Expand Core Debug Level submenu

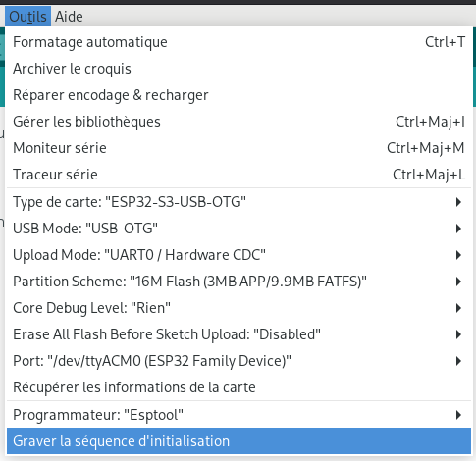(238, 308)
